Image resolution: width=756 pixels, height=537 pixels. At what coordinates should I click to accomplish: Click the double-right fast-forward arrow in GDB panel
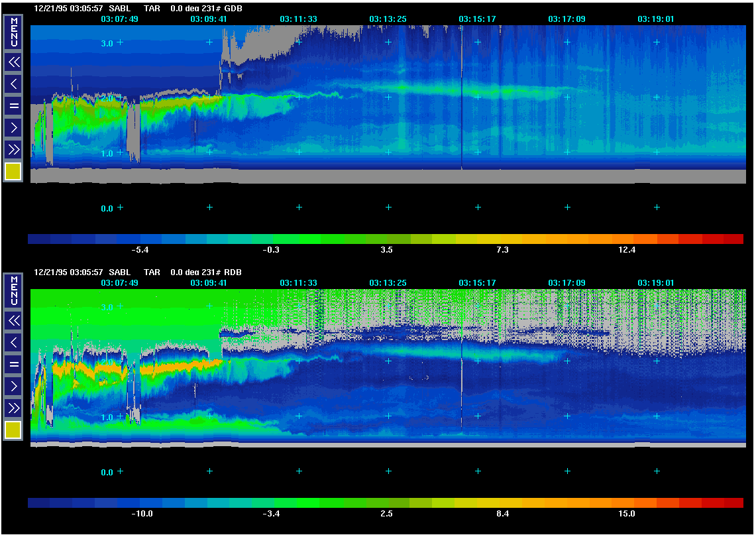click(x=13, y=149)
